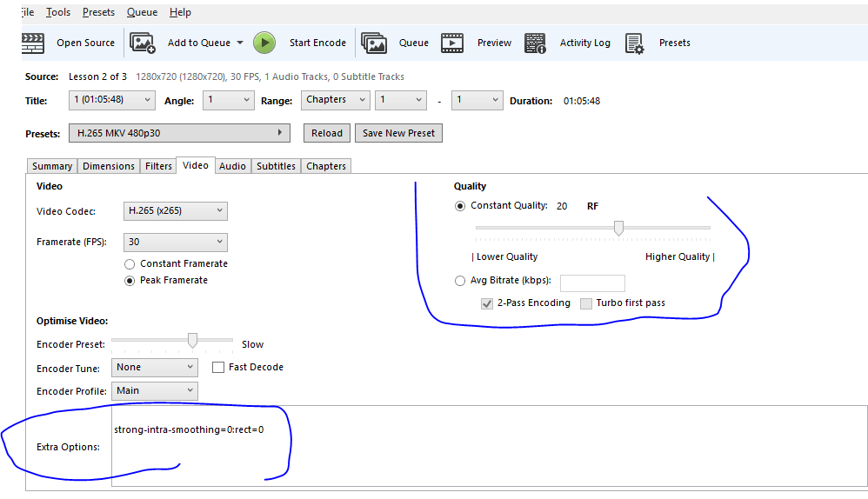Enable the Fast Decode checkbox

pyautogui.click(x=218, y=368)
